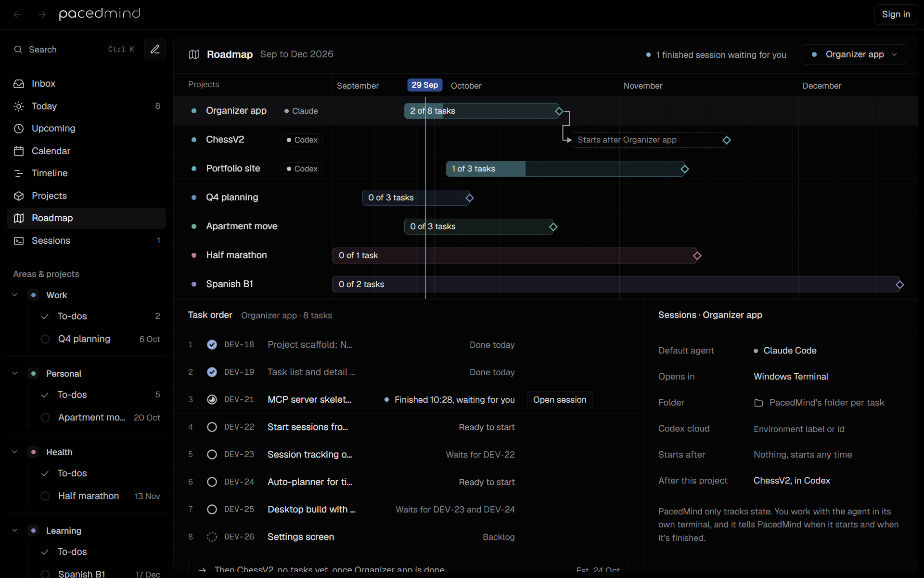Click the Upcoming clock icon
The height and width of the screenshot is (578, 924).
(19, 129)
